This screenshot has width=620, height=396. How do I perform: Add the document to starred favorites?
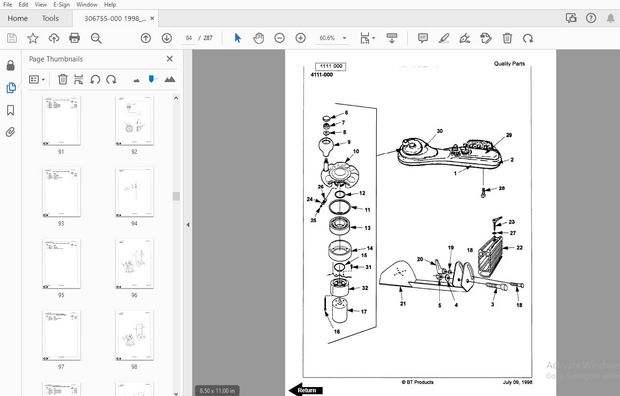coord(33,38)
